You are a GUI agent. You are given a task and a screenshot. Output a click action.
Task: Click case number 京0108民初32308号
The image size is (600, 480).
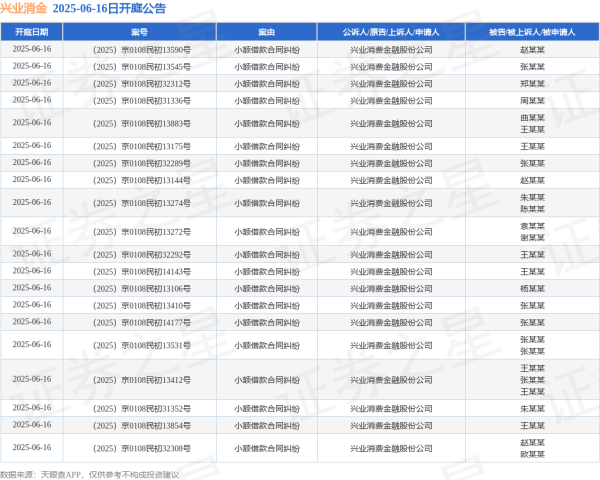[x=156, y=448]
